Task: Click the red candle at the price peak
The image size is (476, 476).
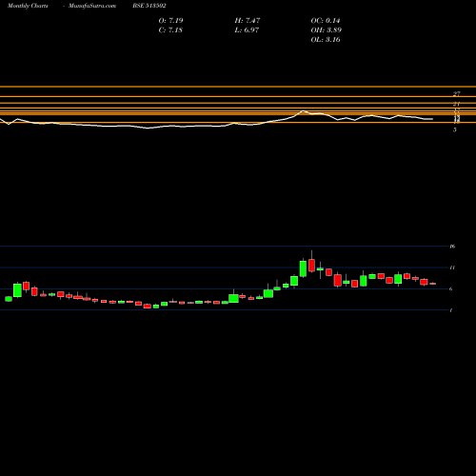Action: (x=311, y=266)
